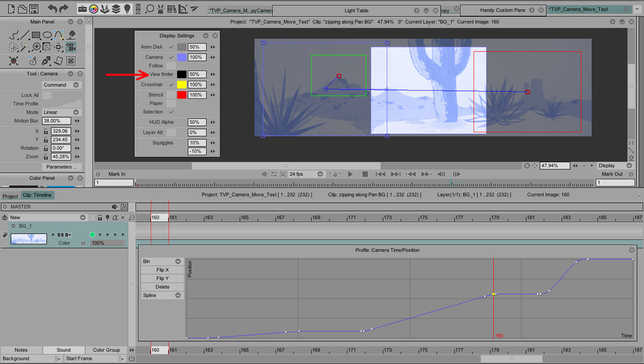Select the flood fill bucket tool
The image size is (644, 364).
[71, 35]
